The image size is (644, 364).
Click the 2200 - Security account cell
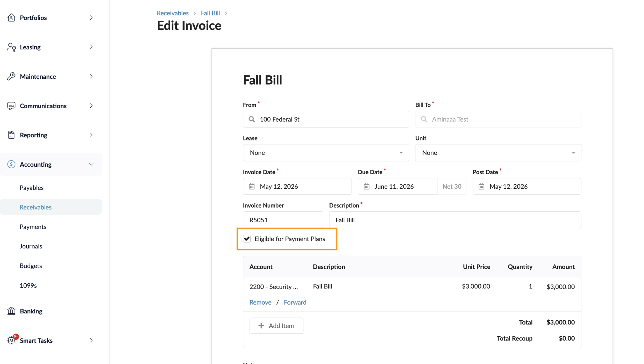(274, 286)
